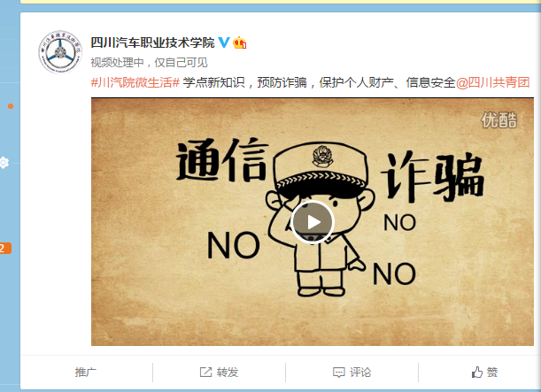Screen dimensions: 541x392
Task: Click the orange notification dot in the left sidebar
Action: 11,106
